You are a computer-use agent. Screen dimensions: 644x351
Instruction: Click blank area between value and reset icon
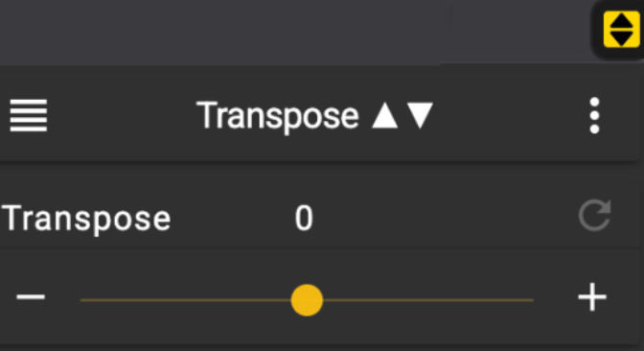(444, 217)
